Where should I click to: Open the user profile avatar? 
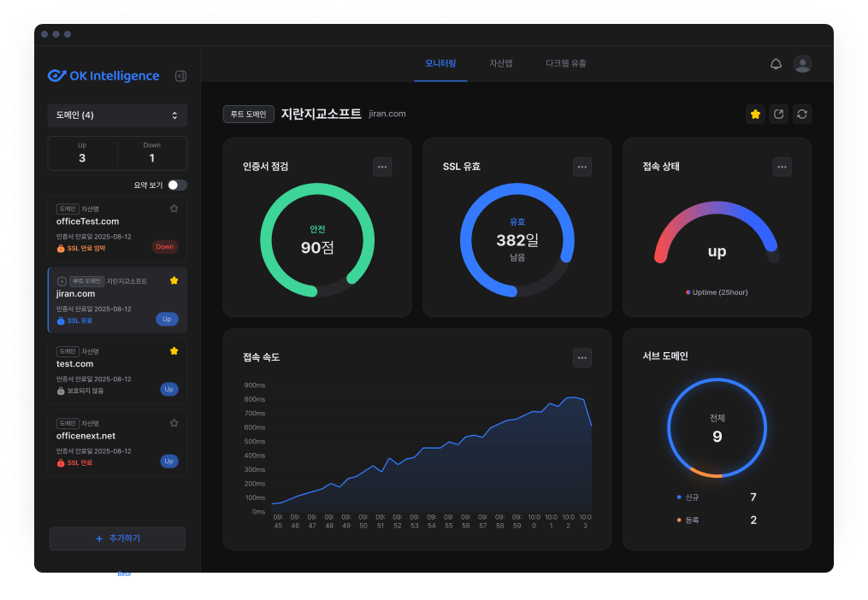tap(802, 64)
